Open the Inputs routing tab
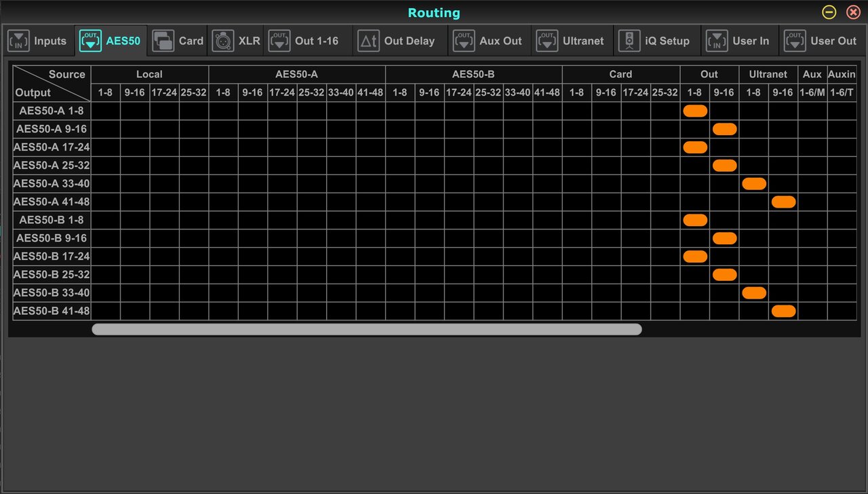 (37, 41)
